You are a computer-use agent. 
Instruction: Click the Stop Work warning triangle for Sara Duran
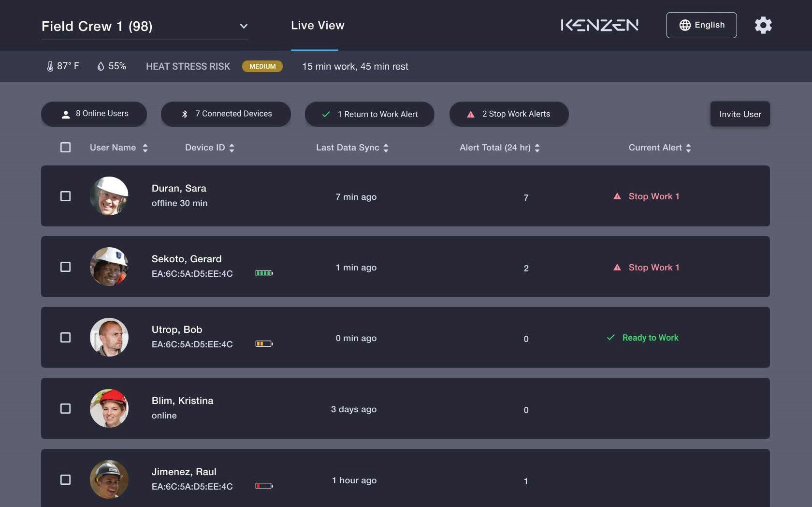[617, 196]
